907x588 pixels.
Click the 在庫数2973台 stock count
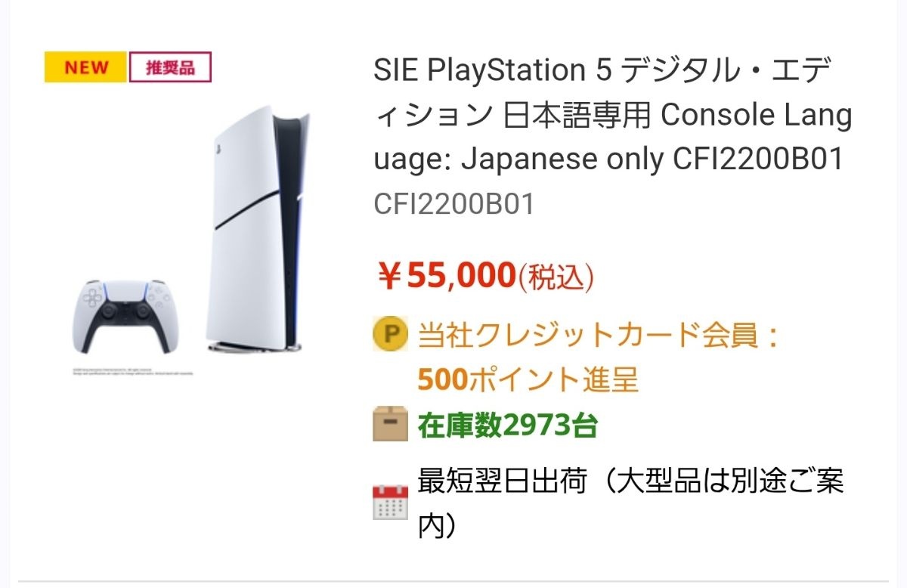click(507, 426)
